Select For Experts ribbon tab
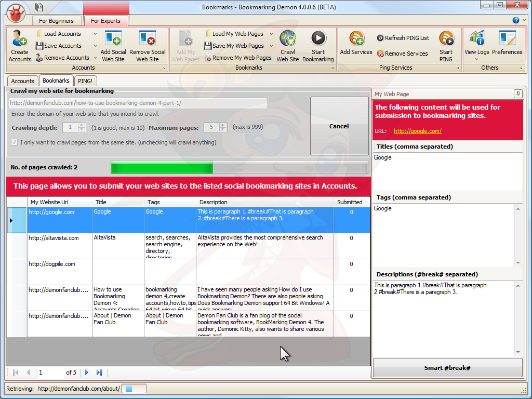This screenshot has height=399, width=532. coord(105,21)
